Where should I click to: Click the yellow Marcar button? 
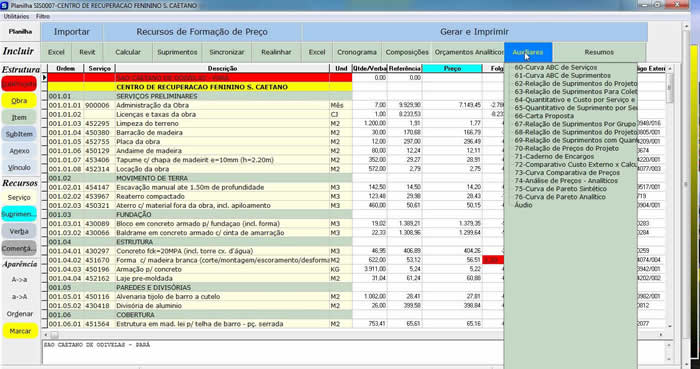20,331
